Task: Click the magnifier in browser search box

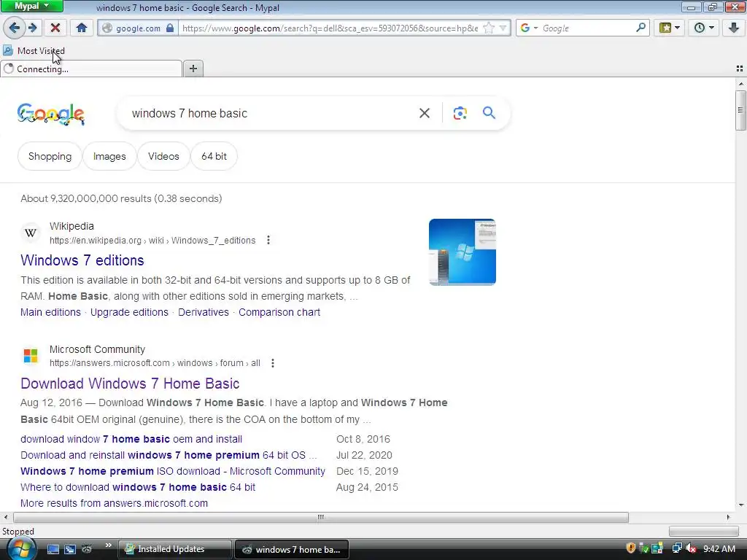Action: point(640,28)
